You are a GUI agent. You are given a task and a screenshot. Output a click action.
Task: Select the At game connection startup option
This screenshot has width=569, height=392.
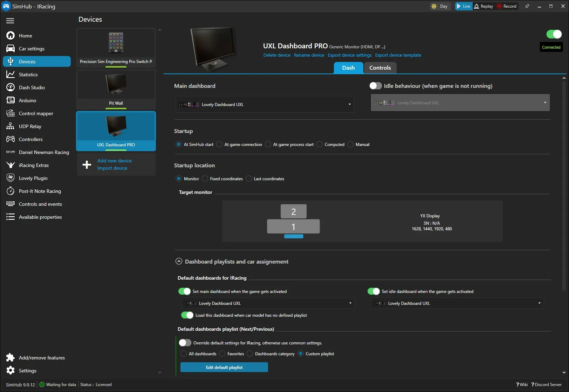219,144
